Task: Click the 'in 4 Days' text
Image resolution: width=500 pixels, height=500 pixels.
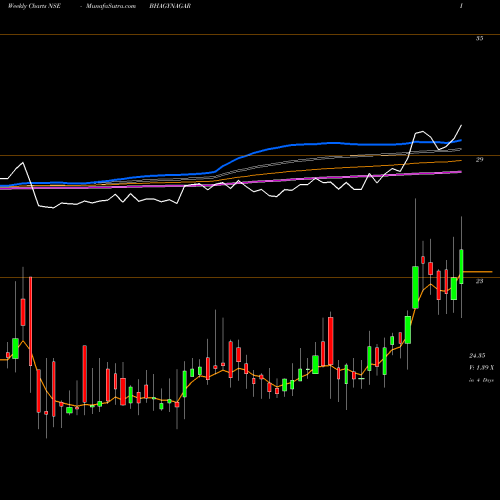Action: click(481, 380)
